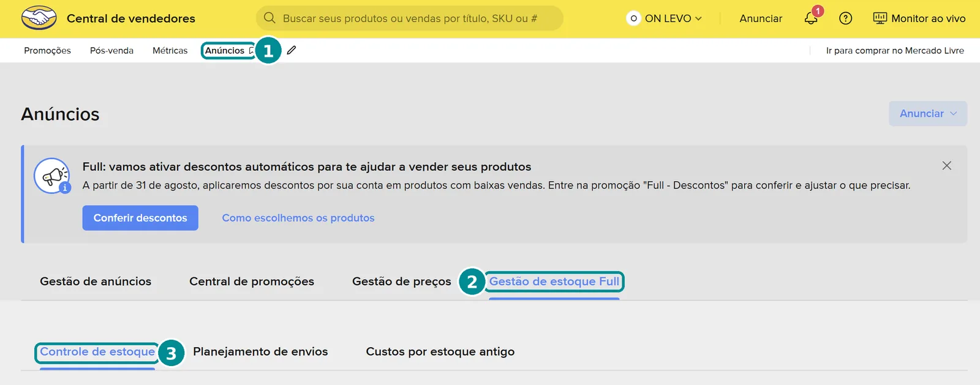Click the megaphone icon in the Full banner
Viewport: 980px width, 385px height.
click(x=52, y=176)
